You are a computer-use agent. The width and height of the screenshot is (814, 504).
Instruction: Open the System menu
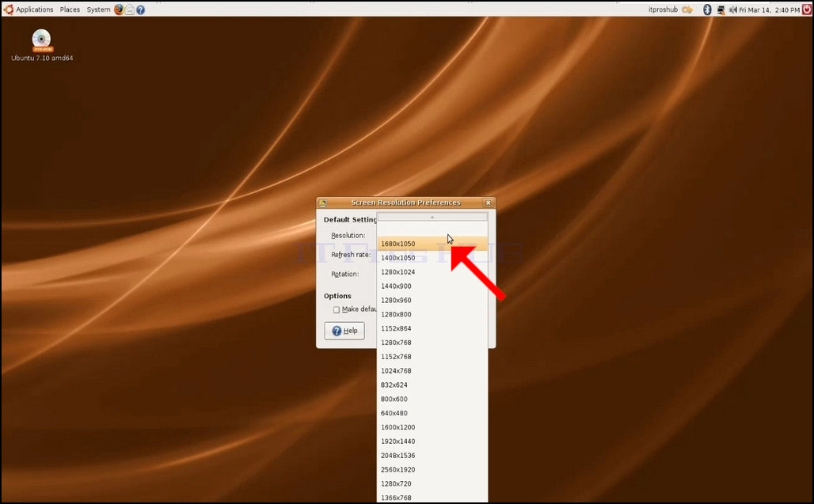pos(98,9)
